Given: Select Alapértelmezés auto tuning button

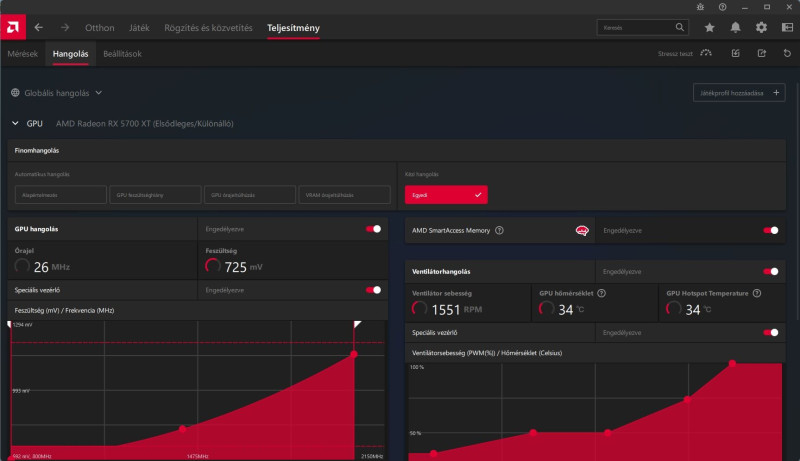Looking at the screenshot, I should (x=61, y=195).
